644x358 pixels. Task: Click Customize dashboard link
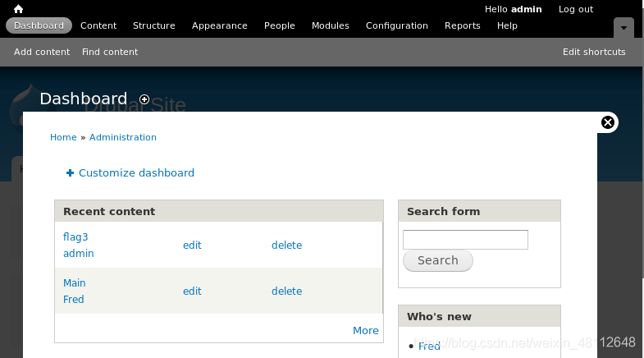tap(136, 173)
